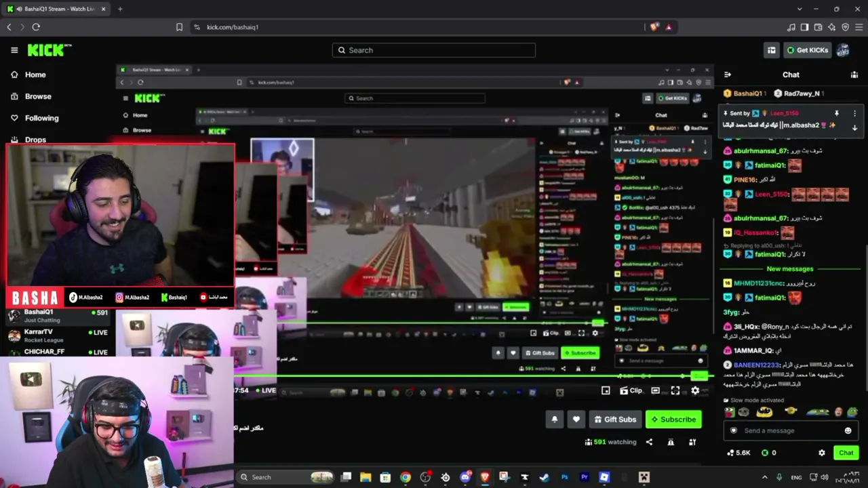Open Brave Shields icon
The width and height of the screenshot is (868, 488).
coord(654,27)
